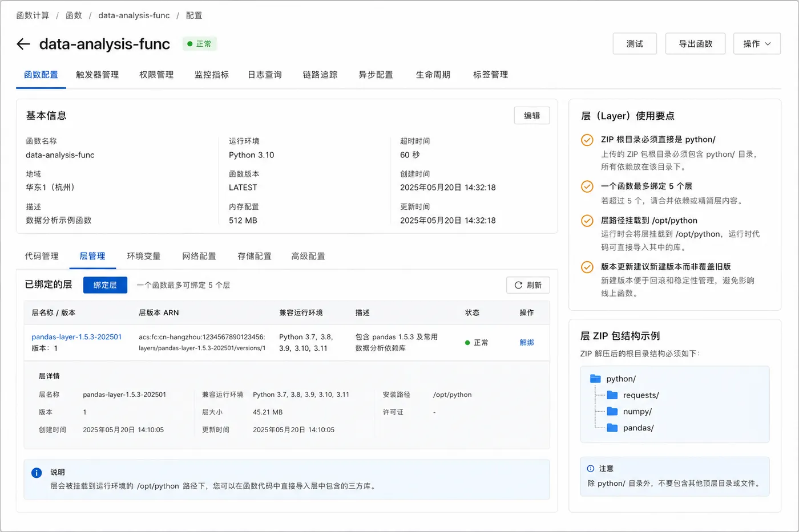Click the layer ARN acs:fc:cn-hangzhou text

(202, 342)
